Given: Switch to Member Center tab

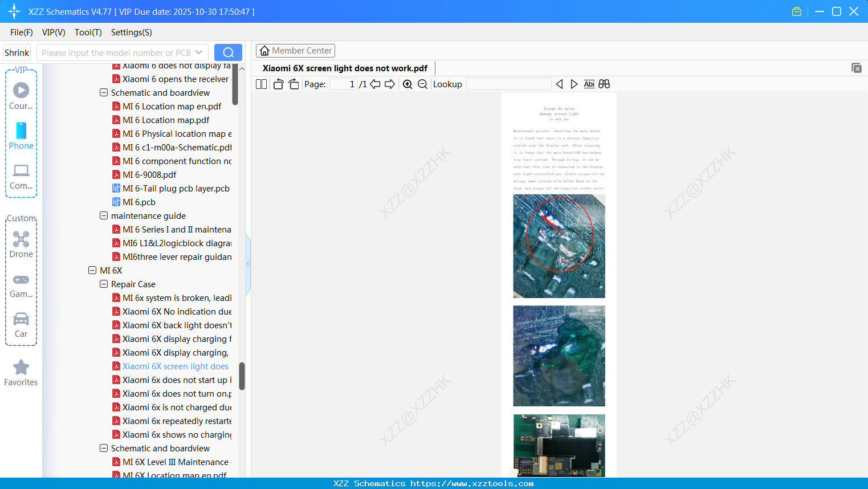Looking at the screenshot, I should 295,51.
